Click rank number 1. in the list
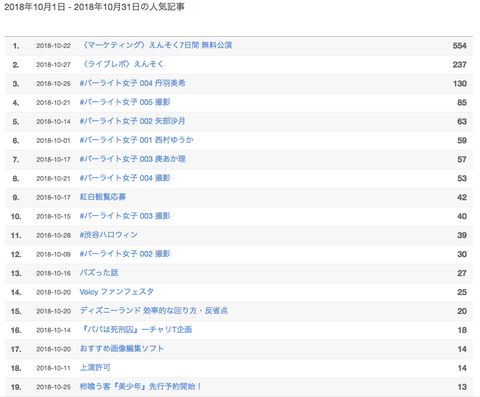 click(x=16, y=46)
